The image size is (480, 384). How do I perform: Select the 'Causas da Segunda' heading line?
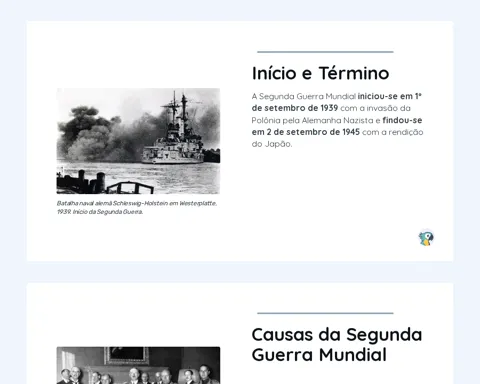tap(337, 335)
